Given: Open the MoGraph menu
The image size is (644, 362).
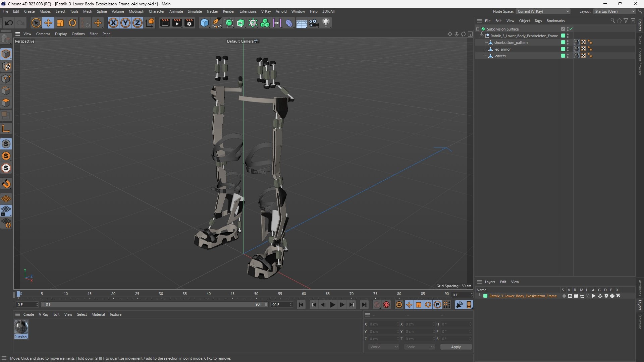Looking at the screenshot, I should (x=136, y=11).
